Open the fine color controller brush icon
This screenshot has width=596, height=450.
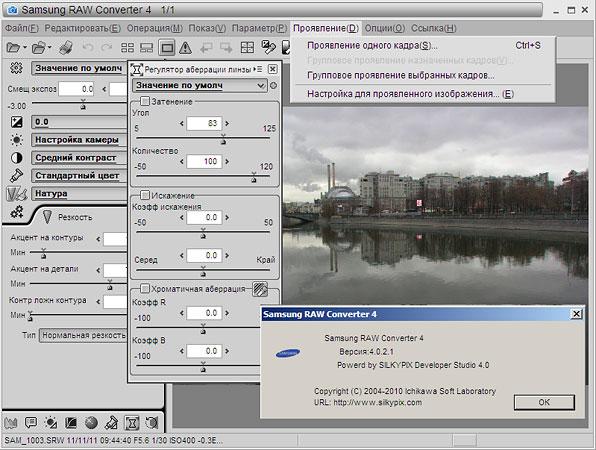(x=111, y=423)
